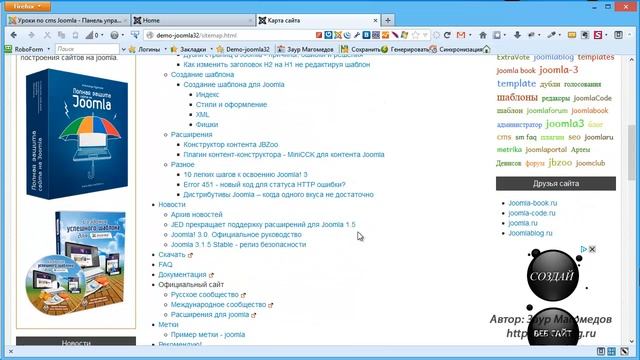The width and height of the screenshot is (640, 360).
Task: Open the Индекс sitemap link
Action: point(207,94)
